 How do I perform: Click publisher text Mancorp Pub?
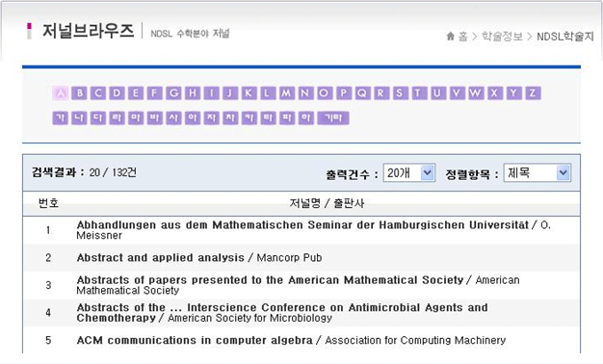(289, 257)
